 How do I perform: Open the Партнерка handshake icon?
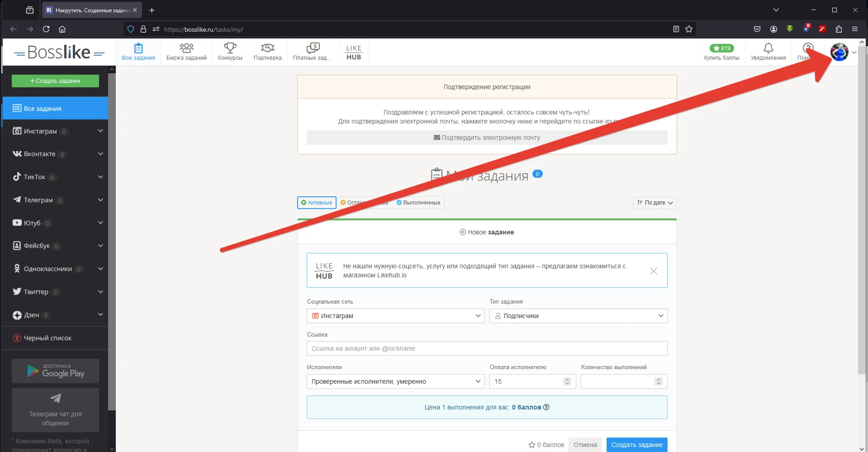click(267, 48)
